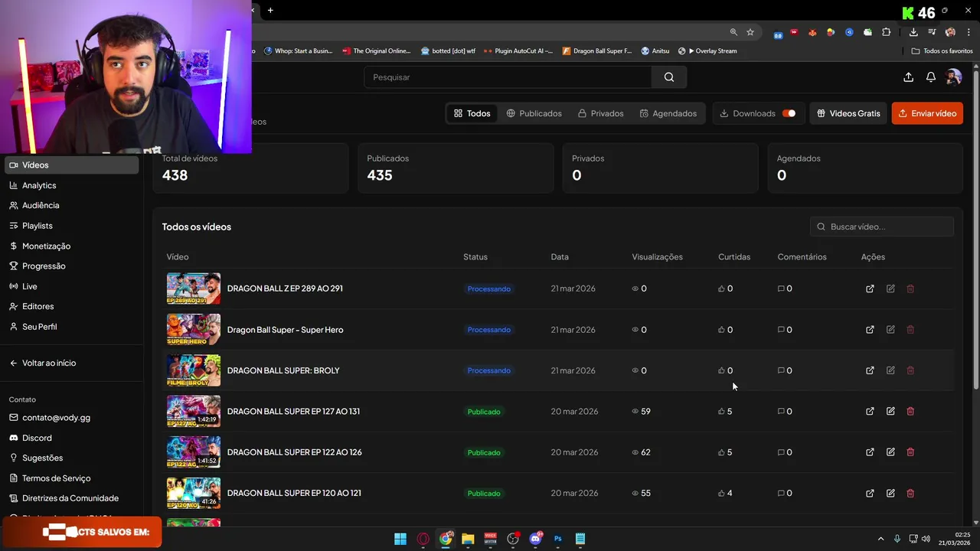Viewport: 980px width, 551px height.
Task: Open Diretrizes da Comunidade link
Action: (64, 498)
